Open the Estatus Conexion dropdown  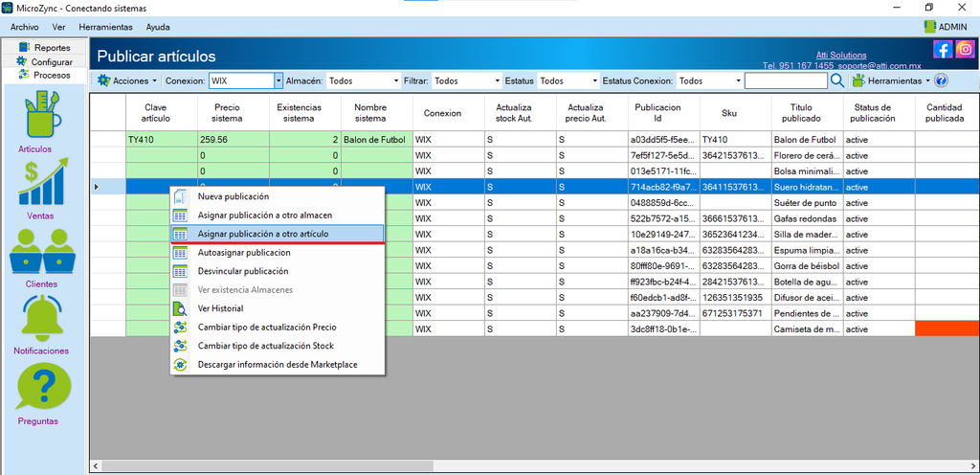point(738,80)
